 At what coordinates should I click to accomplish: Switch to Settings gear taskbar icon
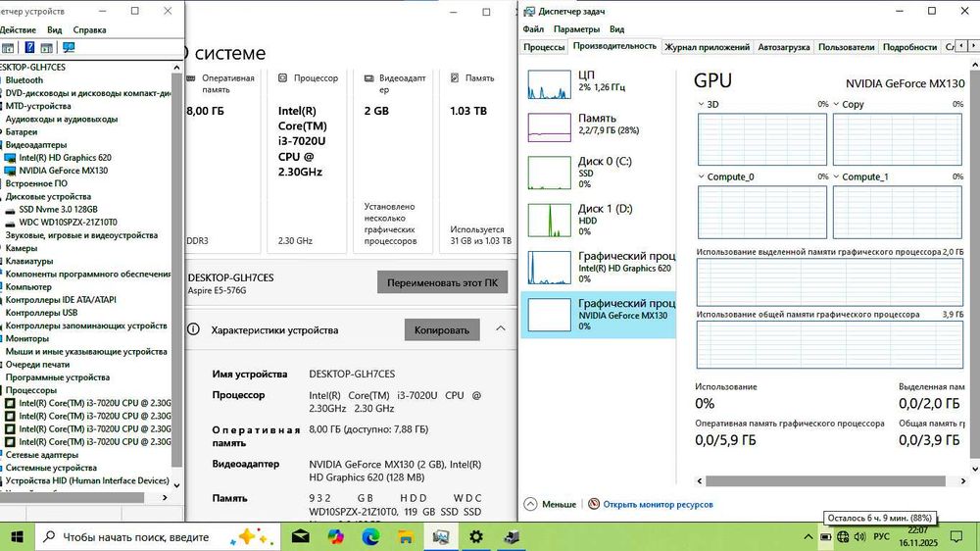pos(476,536)
